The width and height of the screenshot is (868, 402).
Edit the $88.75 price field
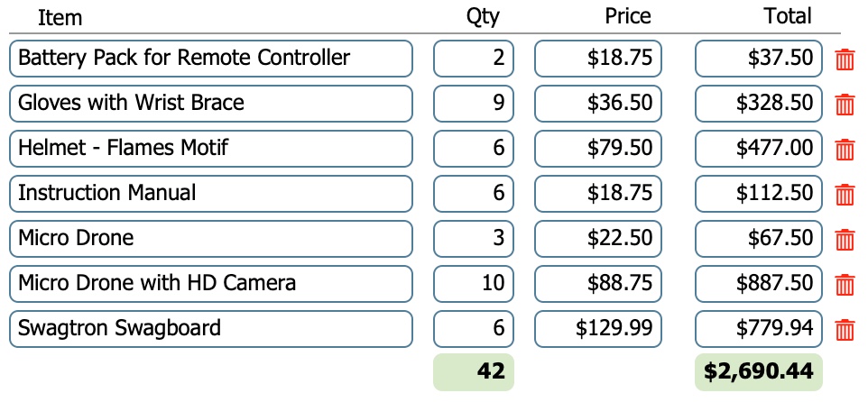click(x=598, y=284)
